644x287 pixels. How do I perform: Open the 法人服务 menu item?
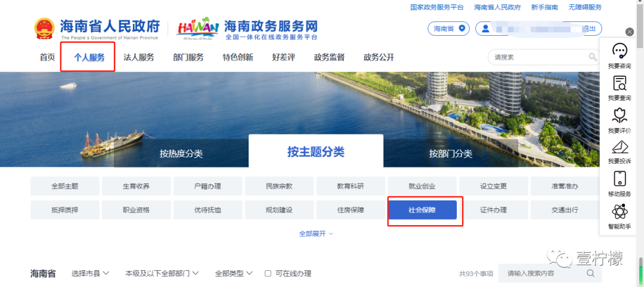tap(139, 57)
